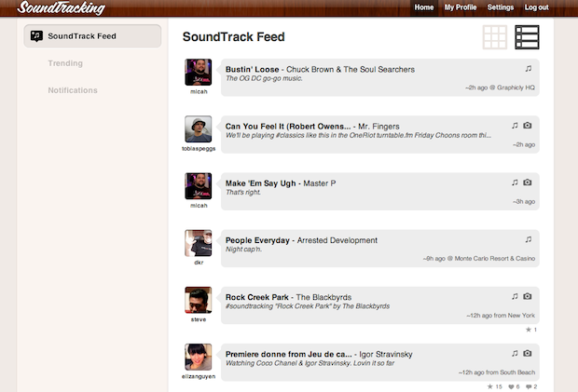
Task: Click the Log out link
Action: coord(537,7)
